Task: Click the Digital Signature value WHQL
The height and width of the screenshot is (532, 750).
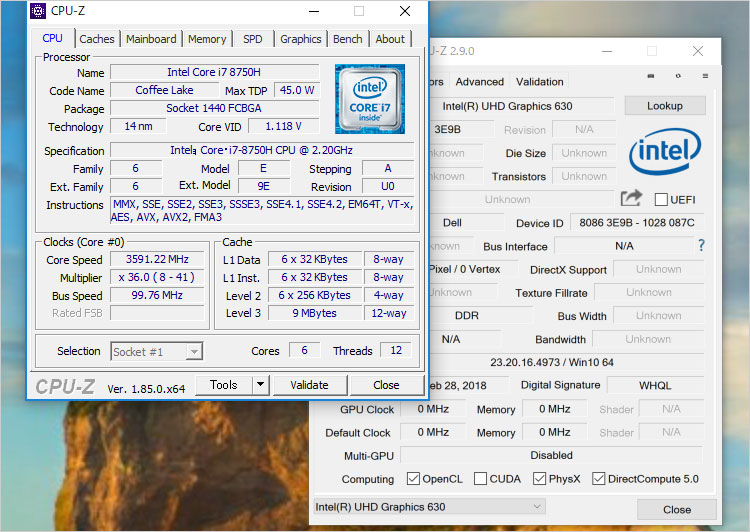Action: tap(655, 386)
